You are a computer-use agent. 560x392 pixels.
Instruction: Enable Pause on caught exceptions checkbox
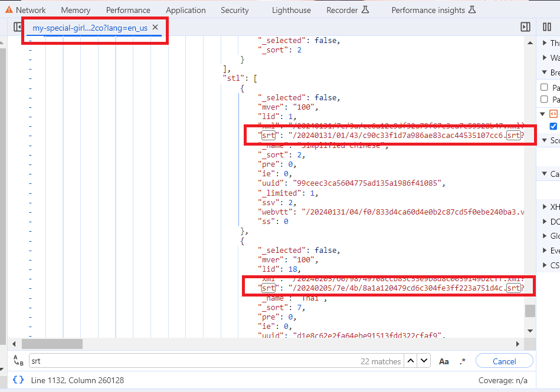pyautogui.click(x=544, y=99)
